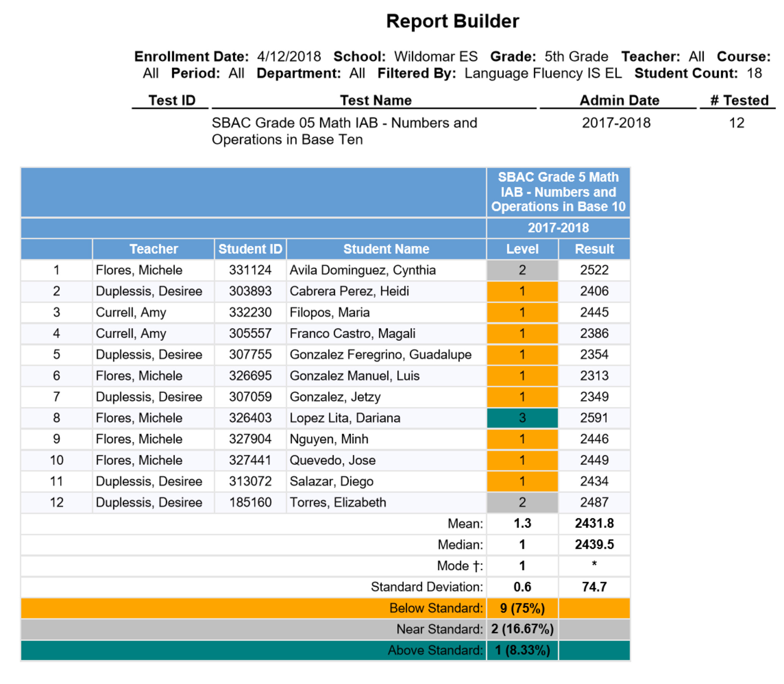Click the Below Standard summary row
784x684 pixels.
[x=436, y=608]
